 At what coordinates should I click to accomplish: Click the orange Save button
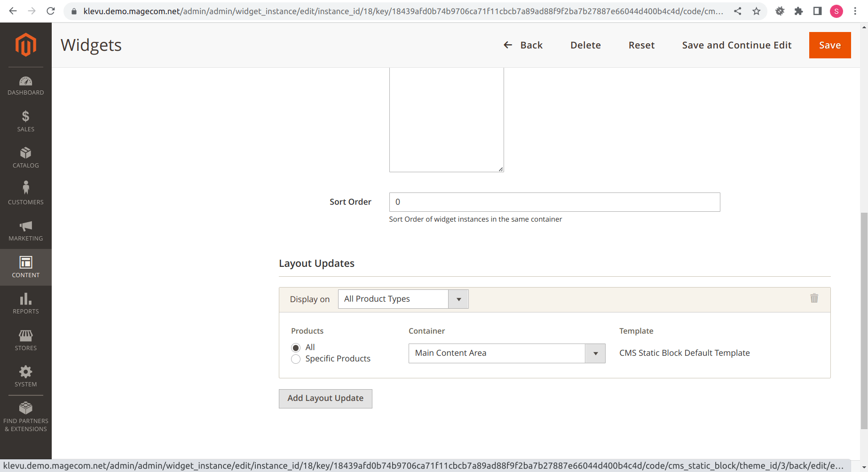830,45
